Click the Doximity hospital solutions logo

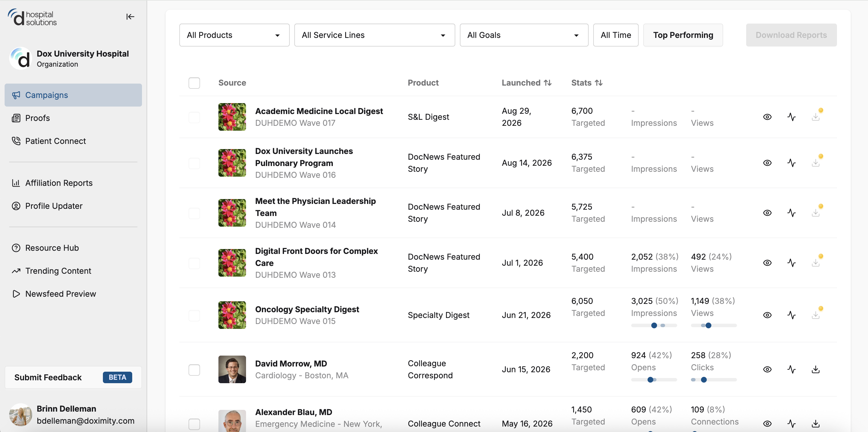[32, 18]
